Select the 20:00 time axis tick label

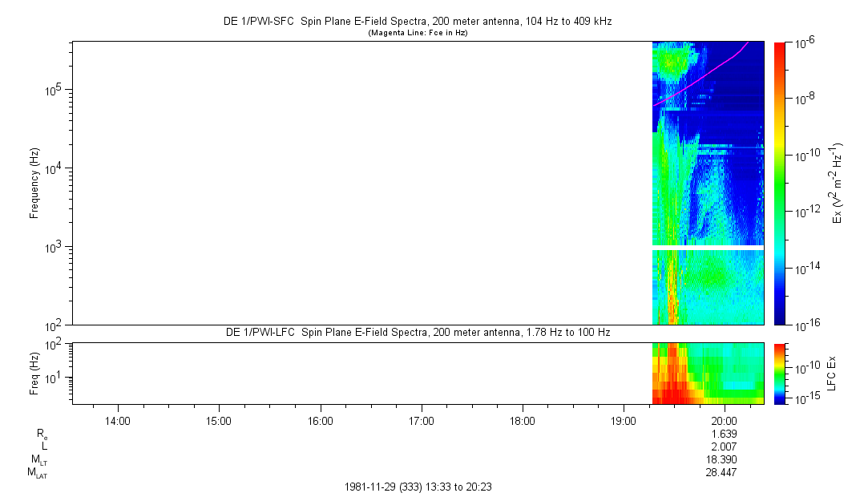[x=725, y=420]
